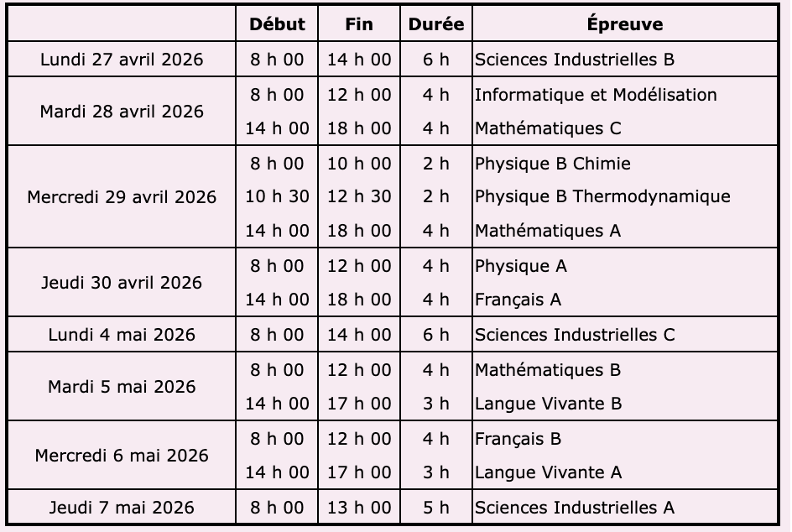Screen dimensions: 792x532
Task: Click the Sciences Industrielles B exam entry
Action: click(575, 60)
